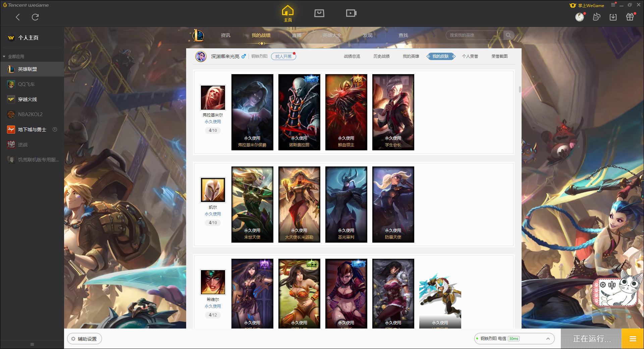Image resolution: width=644 pixels, height=349 pixels.
Task: Click the 希维尔 champion portrait
Action: 213,282
